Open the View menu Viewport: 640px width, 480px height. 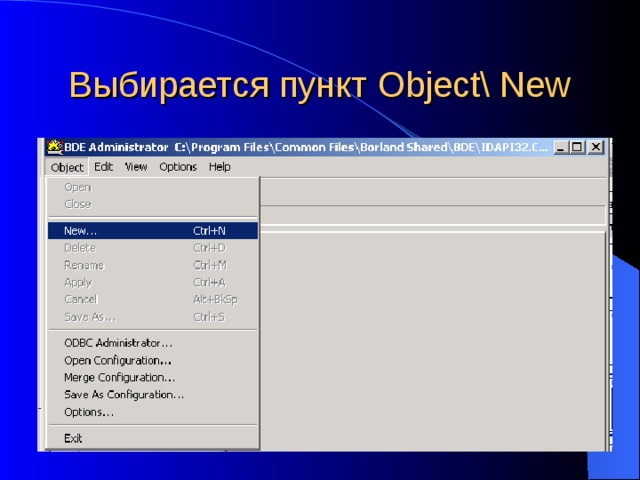(136, 167)
